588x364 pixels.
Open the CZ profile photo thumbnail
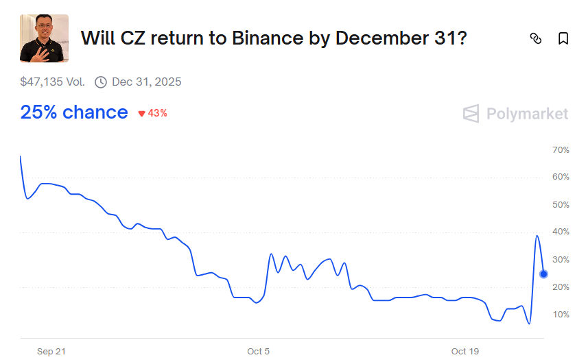pyautogui.click(x=45, y=38)
